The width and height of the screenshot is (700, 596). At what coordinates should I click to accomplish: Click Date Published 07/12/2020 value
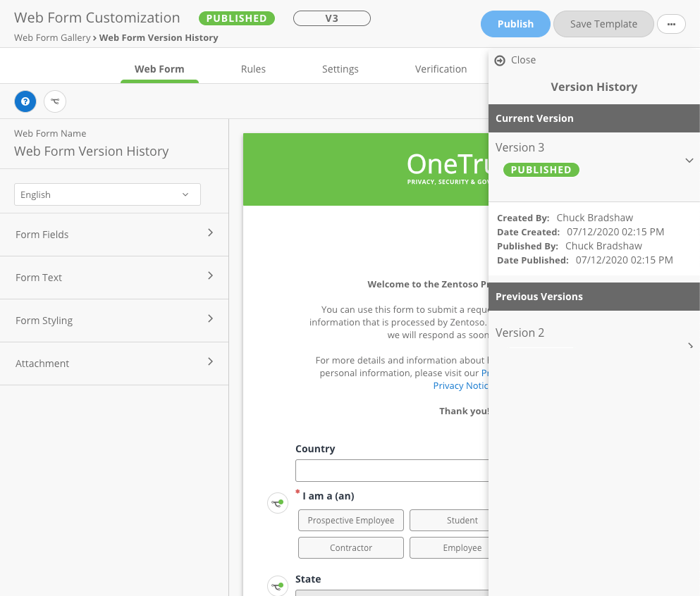[x=624, y=260]
